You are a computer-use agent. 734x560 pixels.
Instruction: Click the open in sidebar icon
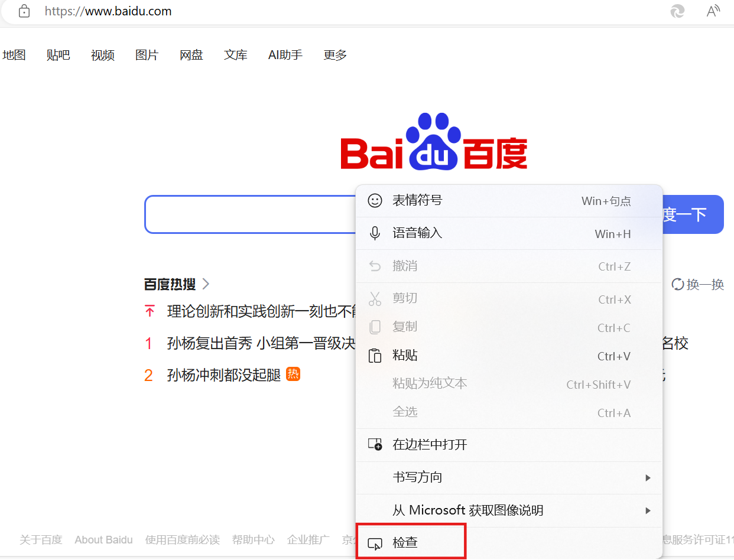pyautogui.click(x=375, y=444)
